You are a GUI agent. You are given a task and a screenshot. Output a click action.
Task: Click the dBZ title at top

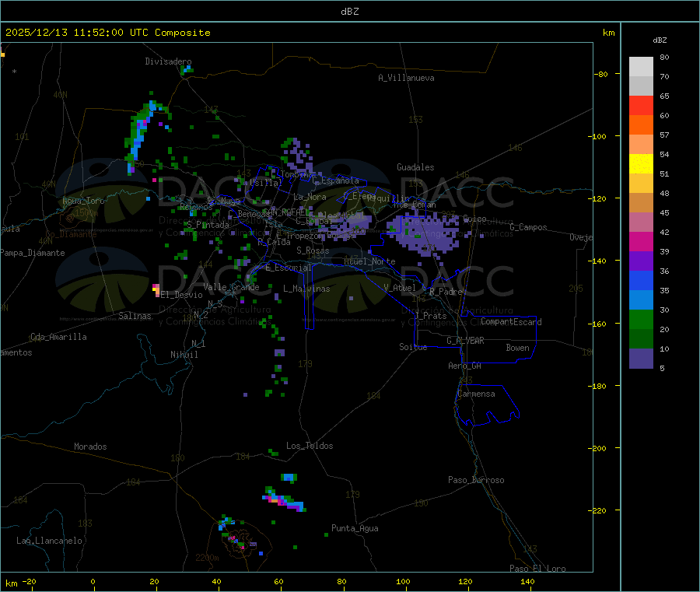tap(349, 12)
